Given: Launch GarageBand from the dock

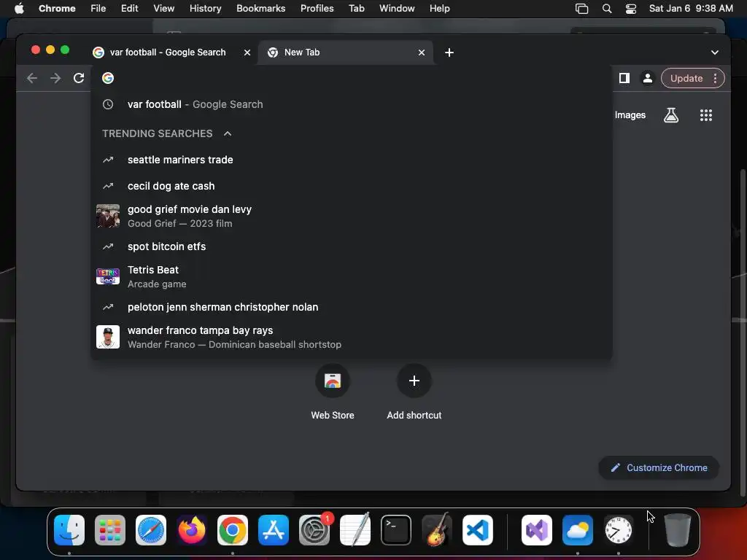Looking at the screenshot, I should click(x=437, y=530).
